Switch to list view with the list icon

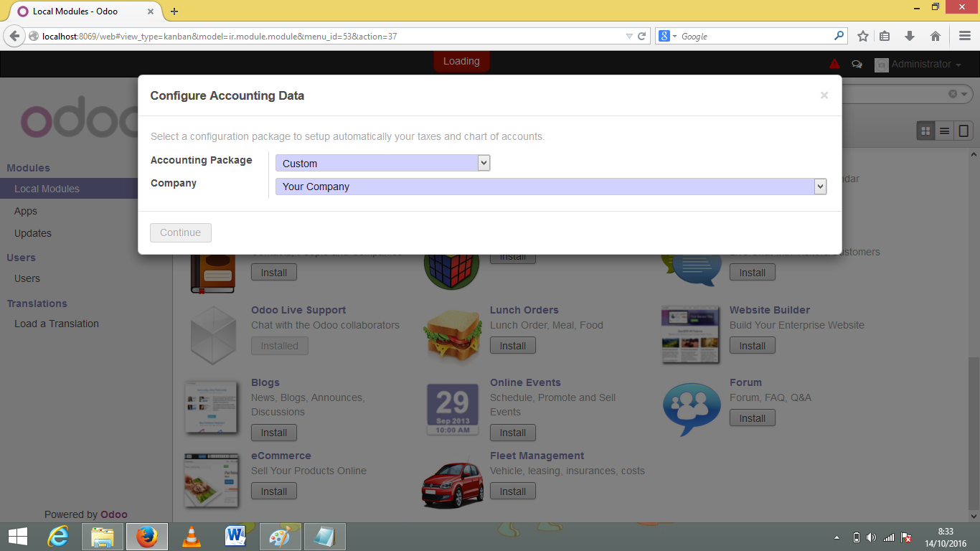point(944,131)
